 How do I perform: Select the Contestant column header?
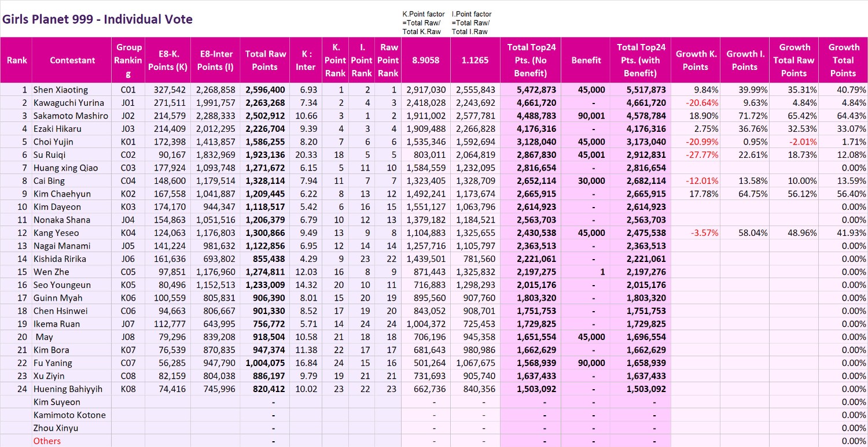72,60
